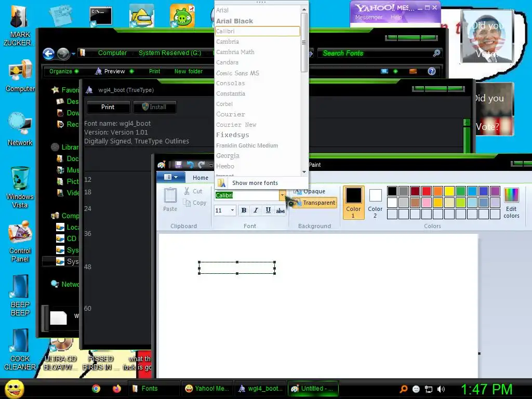Select Transparent background option
This screenshot has height=399, width=532.
314,203
